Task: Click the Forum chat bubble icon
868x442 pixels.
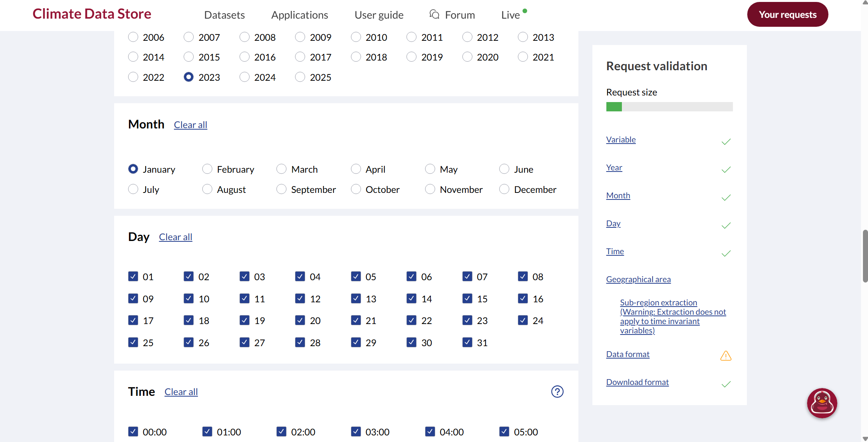Action: pyautogui.click(x=434, y=14)
